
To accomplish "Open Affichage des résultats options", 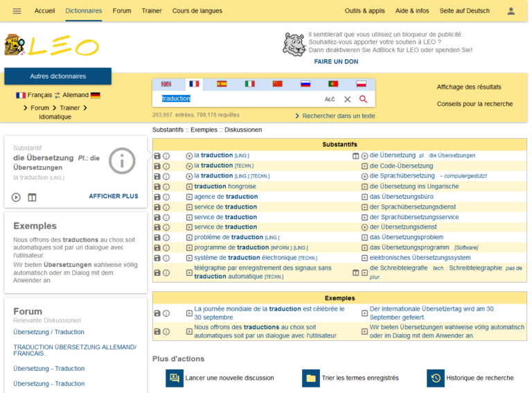I will pos(469,87).
